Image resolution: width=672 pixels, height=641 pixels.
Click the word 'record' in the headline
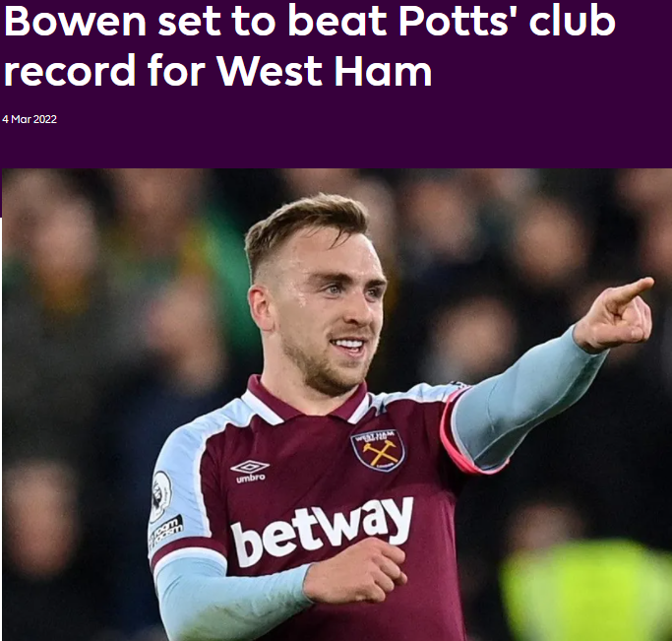pos(70,69)
